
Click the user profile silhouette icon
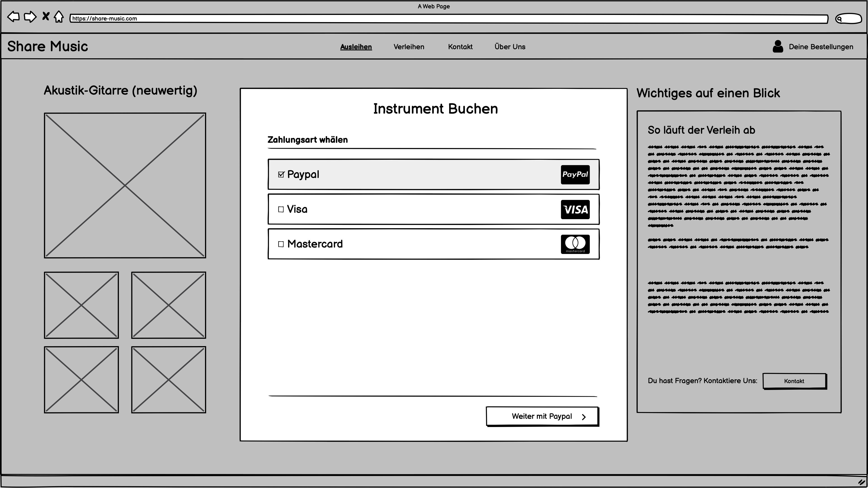[x=778, y=47]
